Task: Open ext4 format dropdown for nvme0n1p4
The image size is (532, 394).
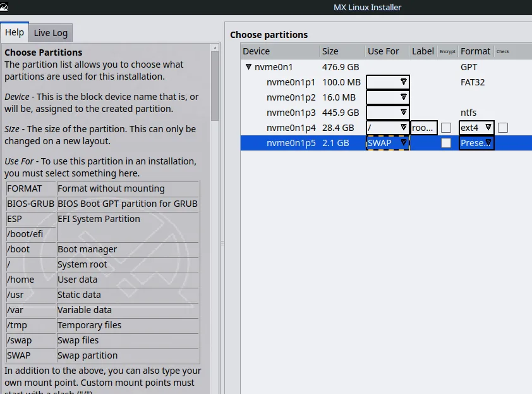Action: [x=476, y=128]
